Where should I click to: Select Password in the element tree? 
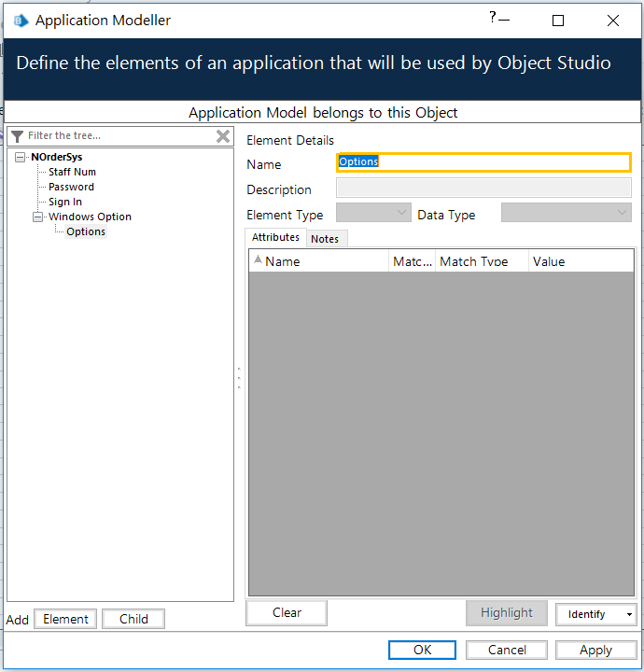[x=71, y=187]
